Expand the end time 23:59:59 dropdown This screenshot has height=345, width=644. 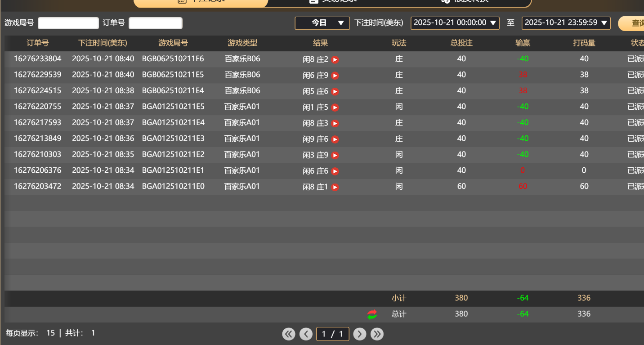(566, 23)
